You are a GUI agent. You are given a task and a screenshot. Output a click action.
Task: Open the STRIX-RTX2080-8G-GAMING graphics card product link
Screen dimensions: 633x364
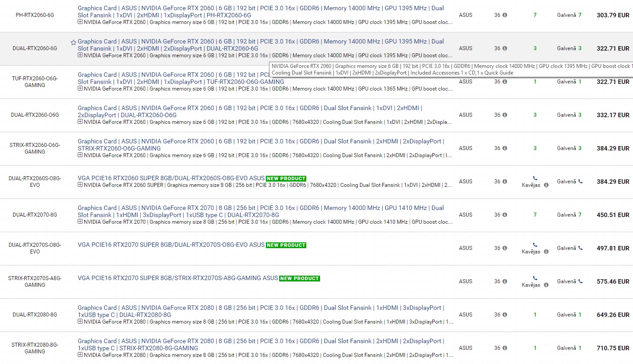point(261,344)
